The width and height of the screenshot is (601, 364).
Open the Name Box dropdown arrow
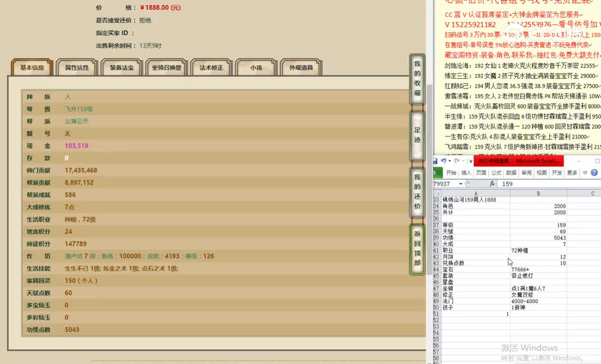click(x=460, y=184)
